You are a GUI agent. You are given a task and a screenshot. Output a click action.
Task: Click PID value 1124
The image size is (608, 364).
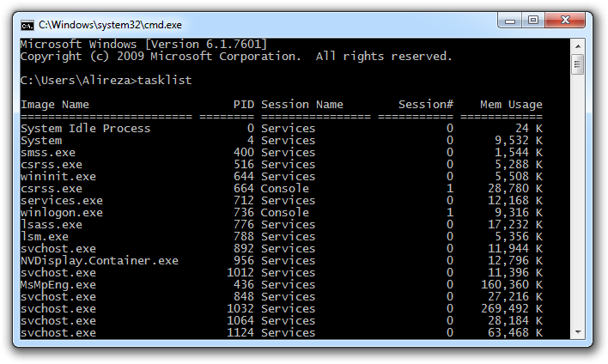(x=240, y=332)
